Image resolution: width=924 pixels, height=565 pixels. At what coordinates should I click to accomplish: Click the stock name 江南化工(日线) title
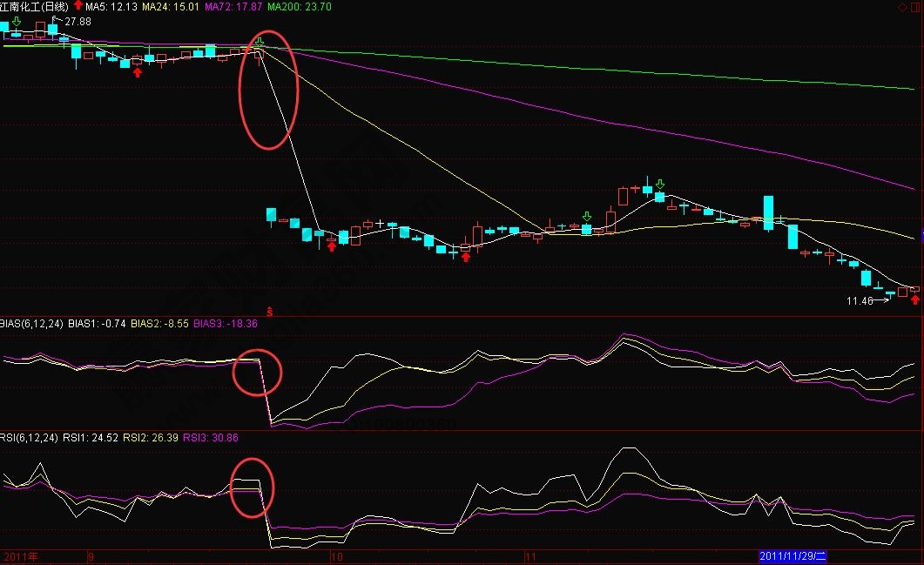35,7
